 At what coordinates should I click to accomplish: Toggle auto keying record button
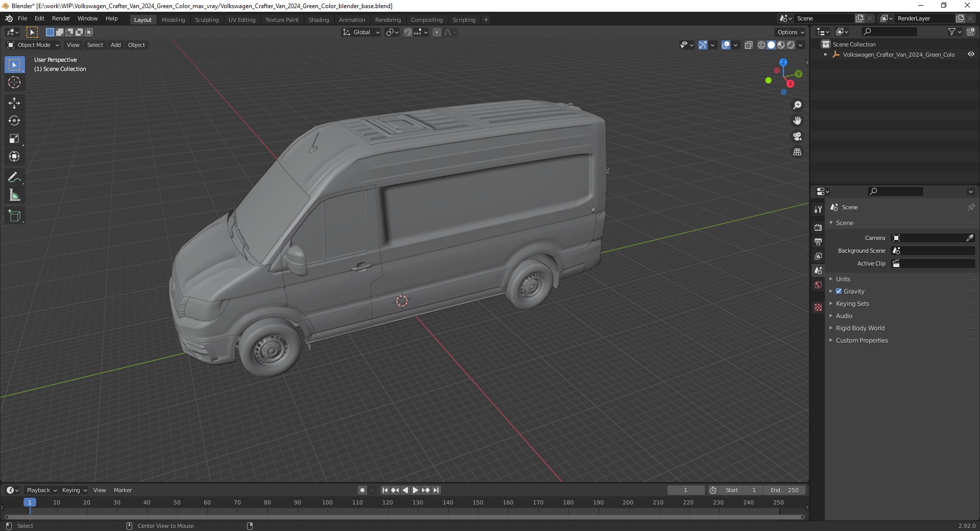[x=362, y=490]
